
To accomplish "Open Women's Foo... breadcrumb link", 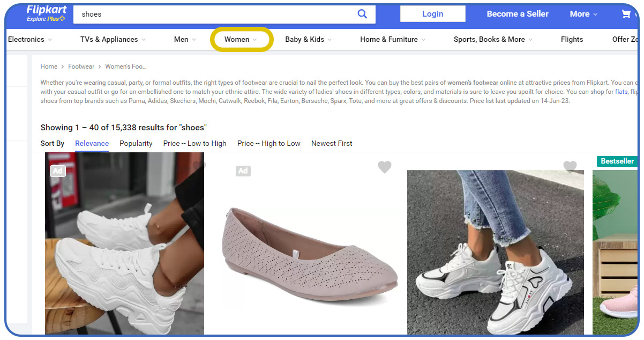I will tap(126, 66).
